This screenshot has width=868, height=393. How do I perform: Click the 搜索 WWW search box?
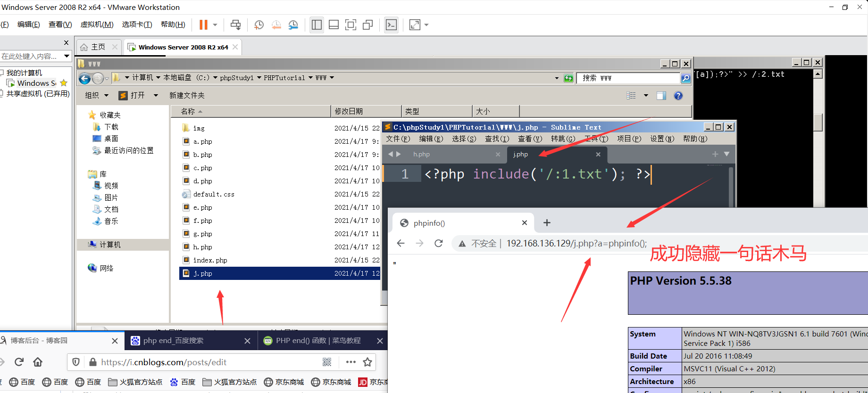coord(628,78)
